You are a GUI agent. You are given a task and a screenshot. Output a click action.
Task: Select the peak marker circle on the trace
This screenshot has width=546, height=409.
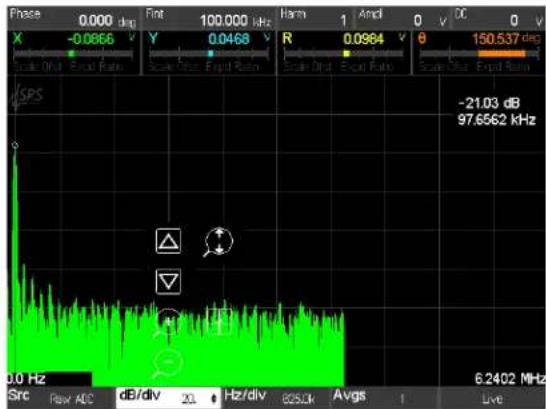[x=15, y=145]
